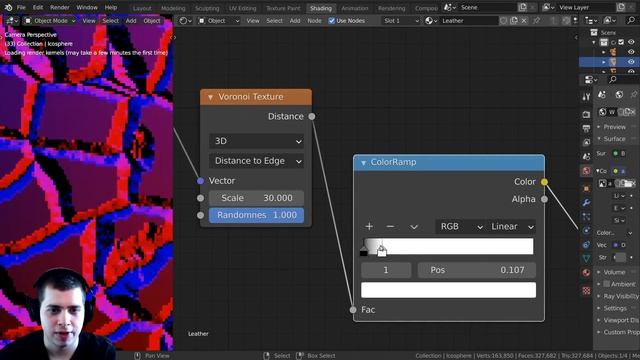The image size is (640, 360).
Task: Open the Output properties tab icon
Action: click(x=587, y=129)
